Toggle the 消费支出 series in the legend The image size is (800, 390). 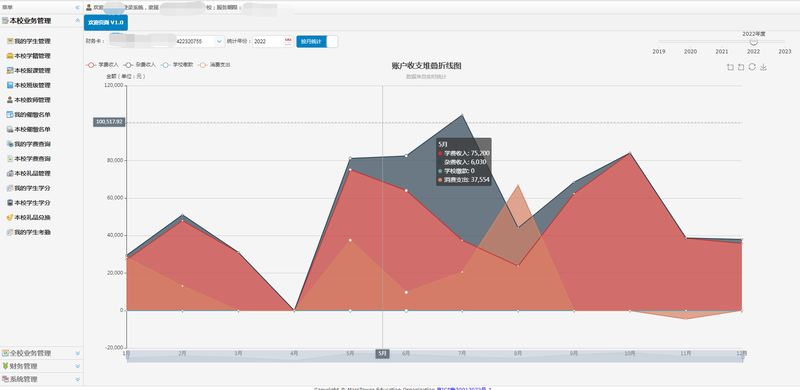coord(214,65)
